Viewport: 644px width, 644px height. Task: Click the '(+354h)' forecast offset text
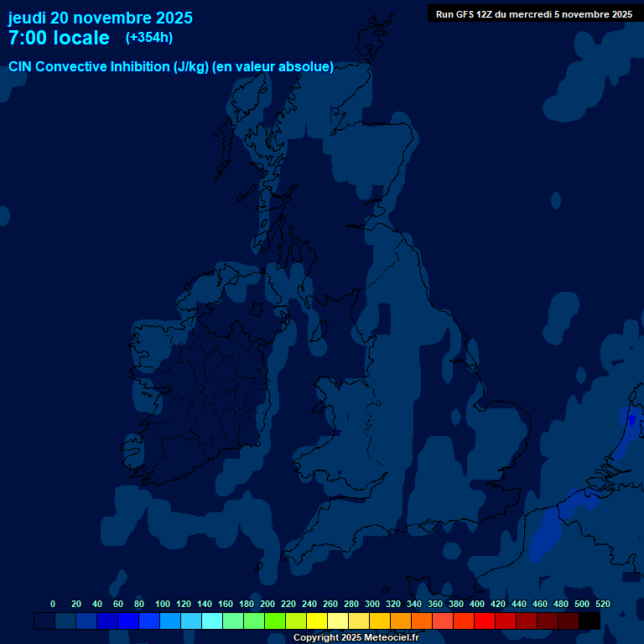click(x=149, y=38)
